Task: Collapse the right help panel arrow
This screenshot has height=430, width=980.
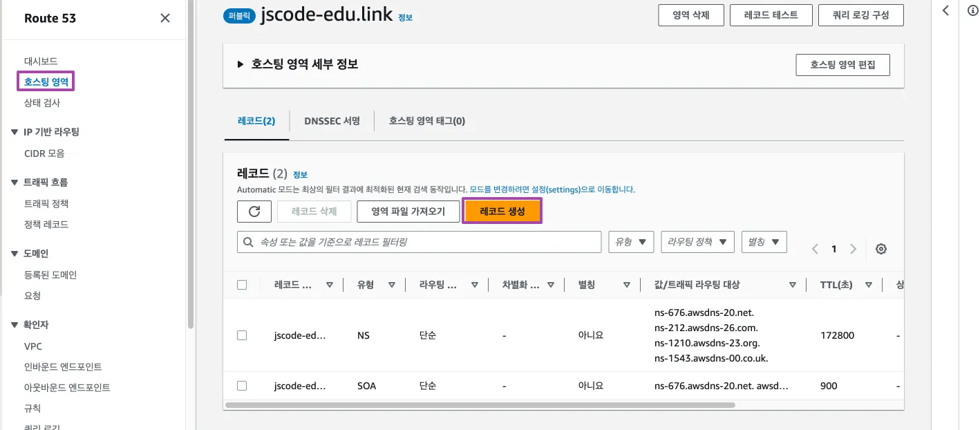Action: [946, 10]
